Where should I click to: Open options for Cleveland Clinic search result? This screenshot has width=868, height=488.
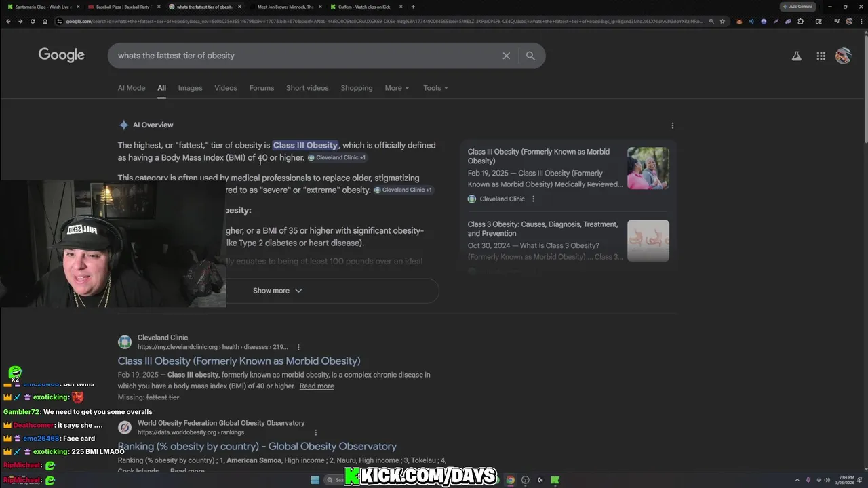coord(298,347)
